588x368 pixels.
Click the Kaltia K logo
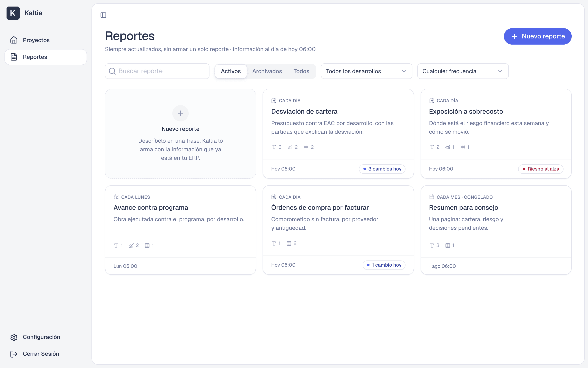(13, 13)
